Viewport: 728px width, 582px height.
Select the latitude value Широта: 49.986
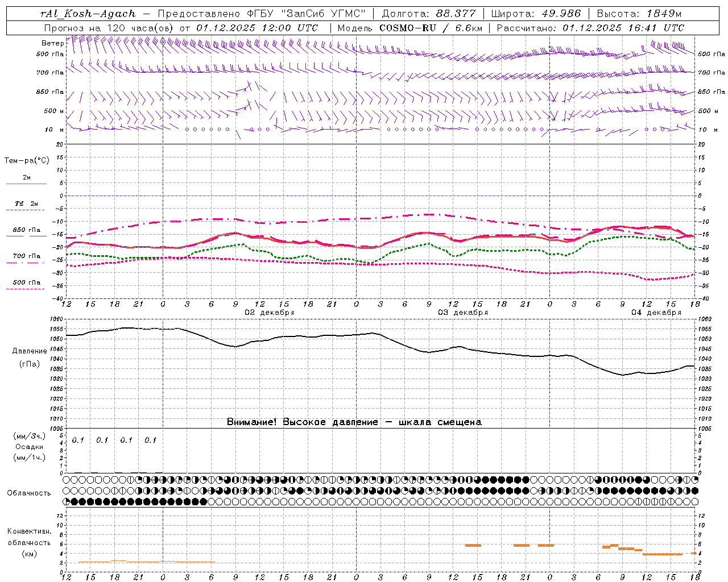[x=536, y=14]
